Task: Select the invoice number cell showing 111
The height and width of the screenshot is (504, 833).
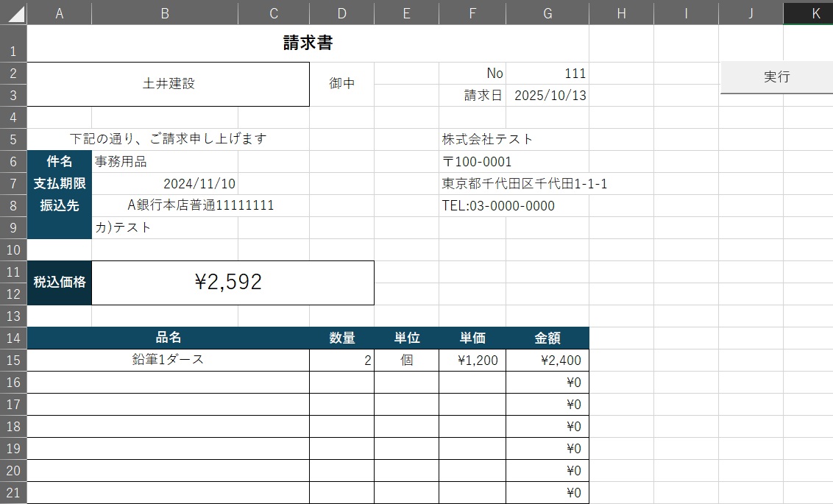Action: pos(547,74)
